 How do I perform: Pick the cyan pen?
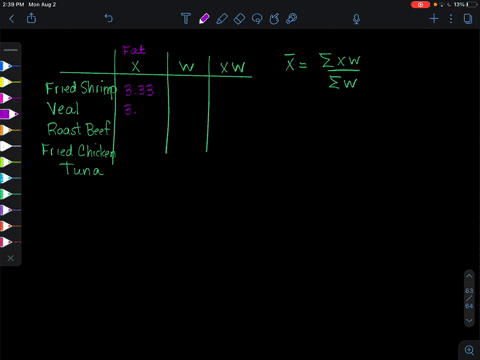[x=10, y=178]
